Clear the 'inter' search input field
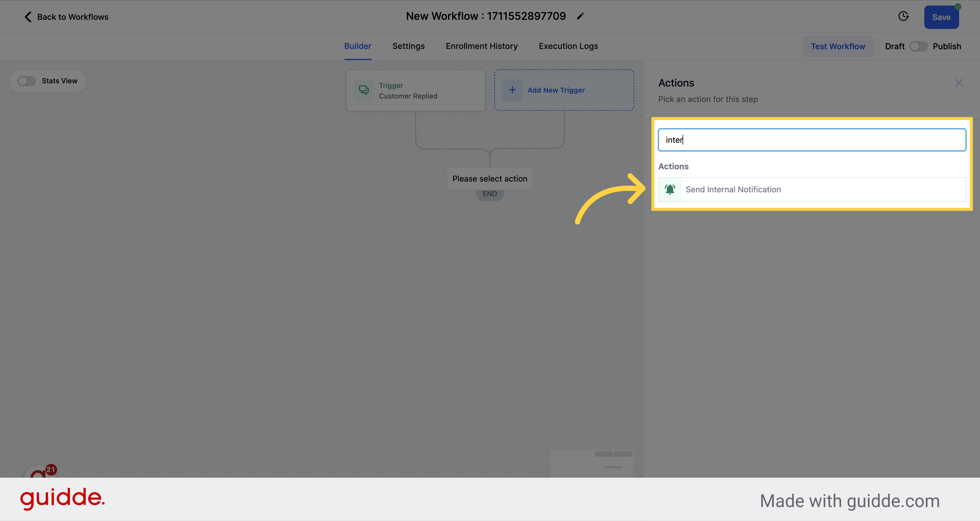 [x=812, y=139]
